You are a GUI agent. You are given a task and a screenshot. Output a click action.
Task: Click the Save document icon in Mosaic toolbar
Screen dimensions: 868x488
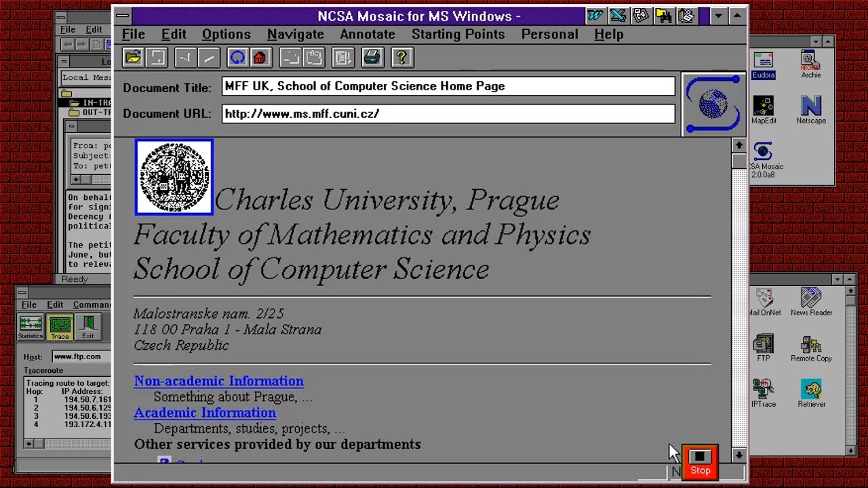pyautogui.click(x=157, y=58)
